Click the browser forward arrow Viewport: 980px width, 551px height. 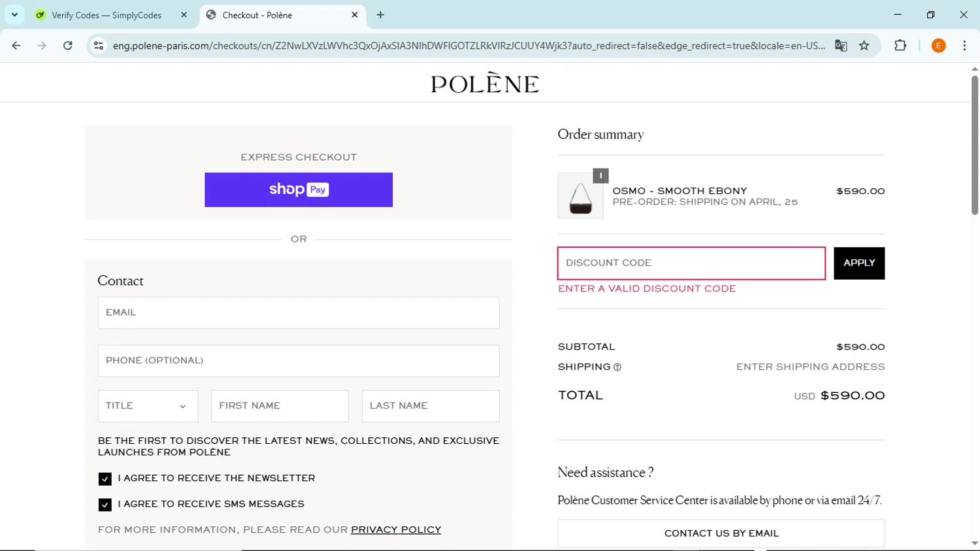tap(42, 46)
